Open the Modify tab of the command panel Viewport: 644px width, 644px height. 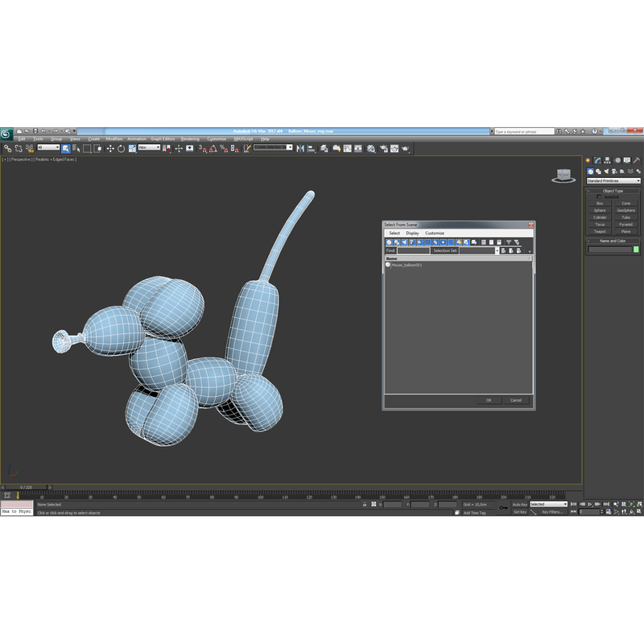click(597, 160)
